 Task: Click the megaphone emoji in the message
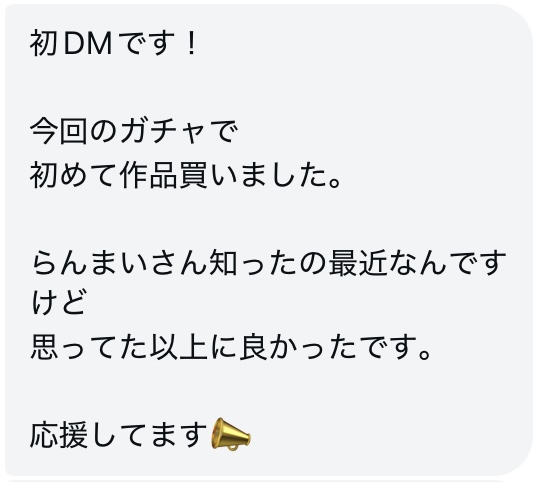[x=231, y=434]
